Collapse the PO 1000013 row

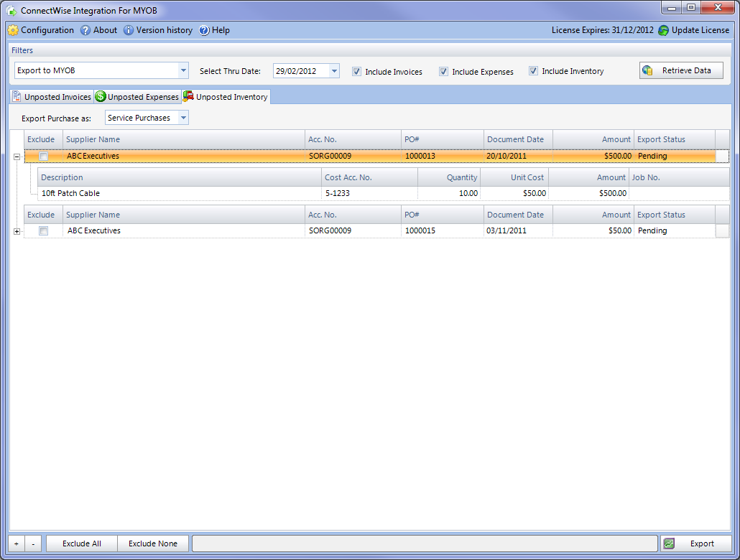[17, 157]
